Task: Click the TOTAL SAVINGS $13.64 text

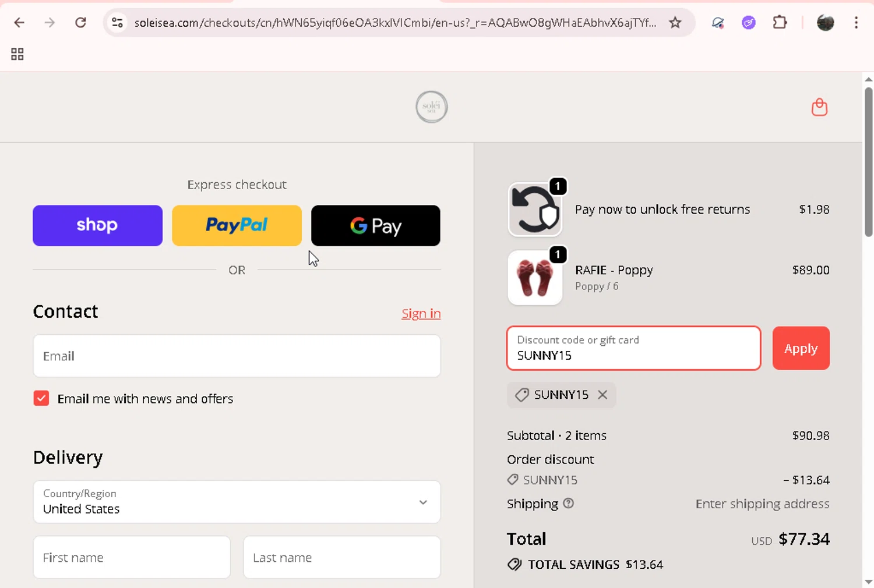Action: tap(595, 565)
